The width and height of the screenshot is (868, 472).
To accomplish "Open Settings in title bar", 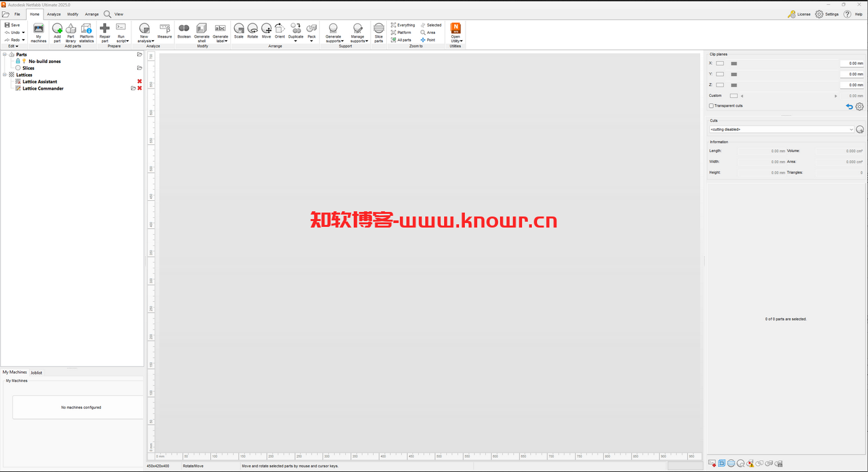I will point(827,14).
